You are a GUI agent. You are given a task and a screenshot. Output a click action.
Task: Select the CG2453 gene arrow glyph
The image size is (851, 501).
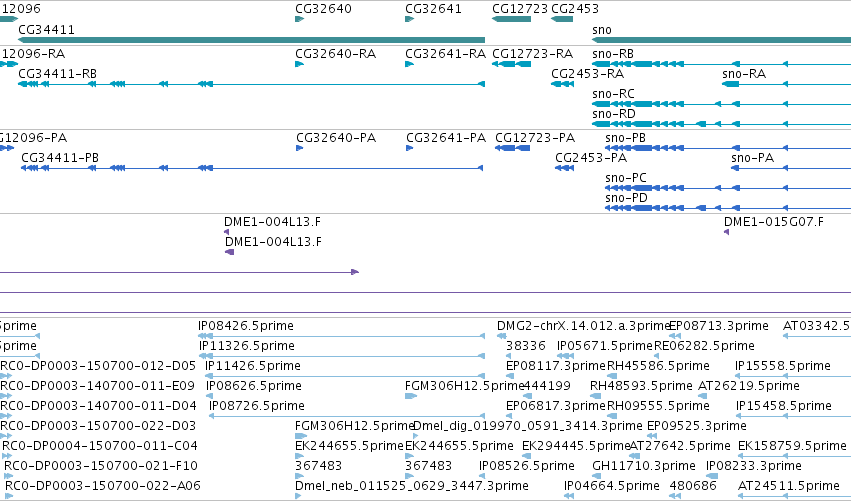click(562, 19)
